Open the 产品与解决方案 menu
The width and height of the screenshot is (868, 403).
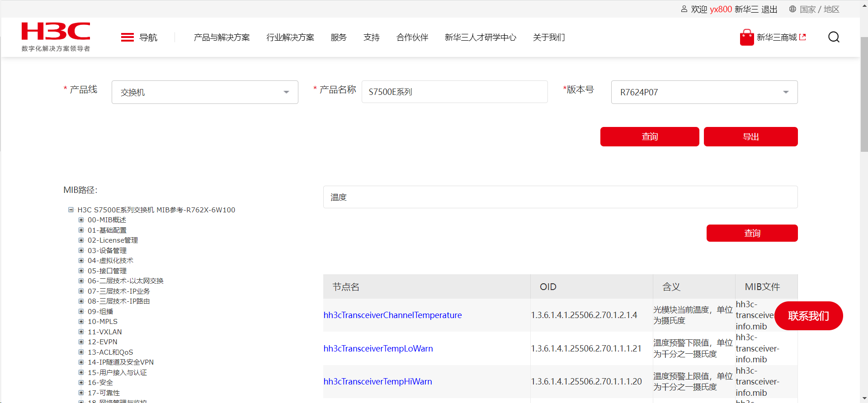[x=222, y=37]
